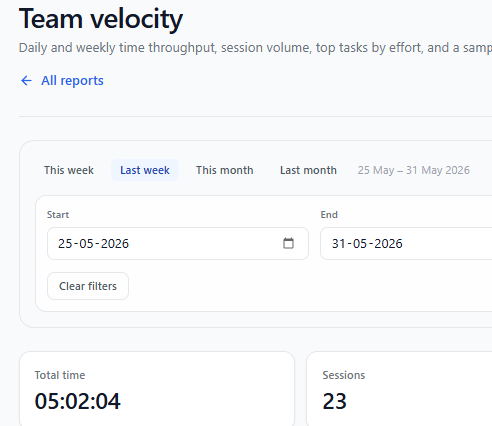
Task: Select day segment 31 in End date
Action: click(339, 244)
